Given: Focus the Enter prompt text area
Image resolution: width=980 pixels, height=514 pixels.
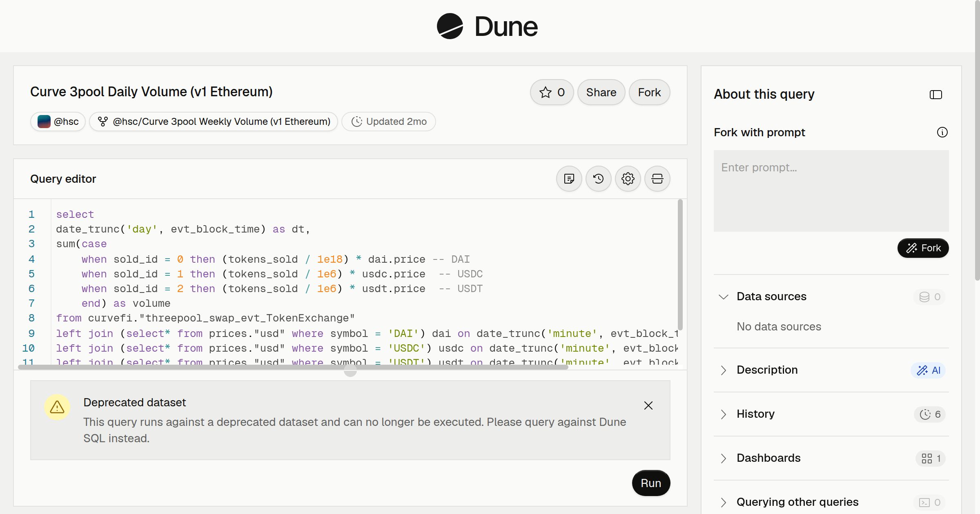Looking at the screenshot, I should point(831,191).
